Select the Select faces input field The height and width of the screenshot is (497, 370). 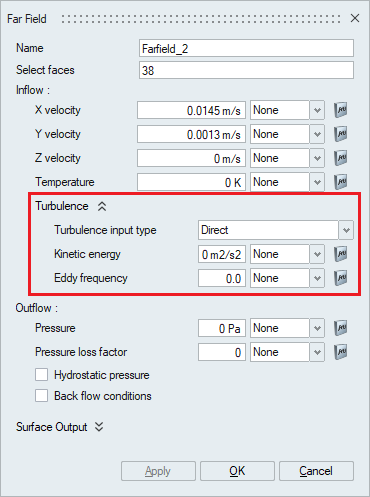coord(246,70)
